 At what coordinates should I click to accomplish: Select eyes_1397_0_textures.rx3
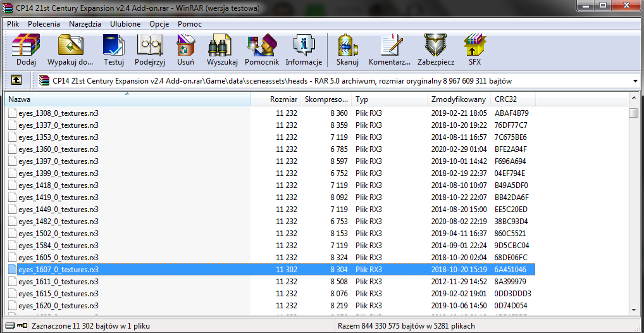pyautogui.click(x=58, y=161)
